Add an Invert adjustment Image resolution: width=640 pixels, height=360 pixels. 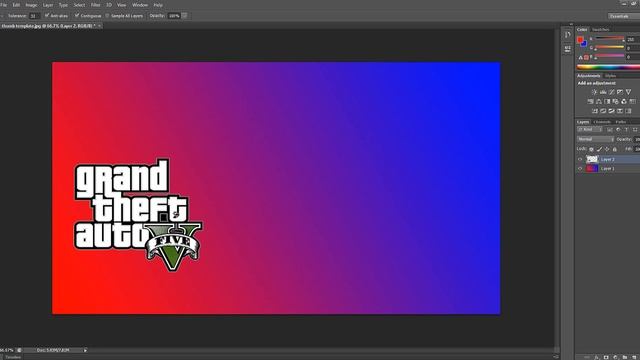coord(595,111)
